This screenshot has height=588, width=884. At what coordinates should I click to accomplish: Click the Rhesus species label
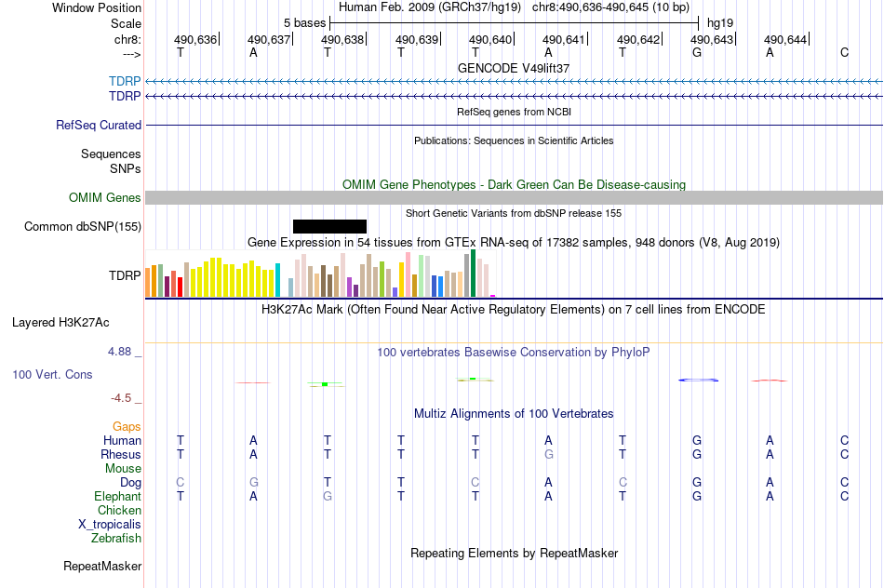pos(121,454)
